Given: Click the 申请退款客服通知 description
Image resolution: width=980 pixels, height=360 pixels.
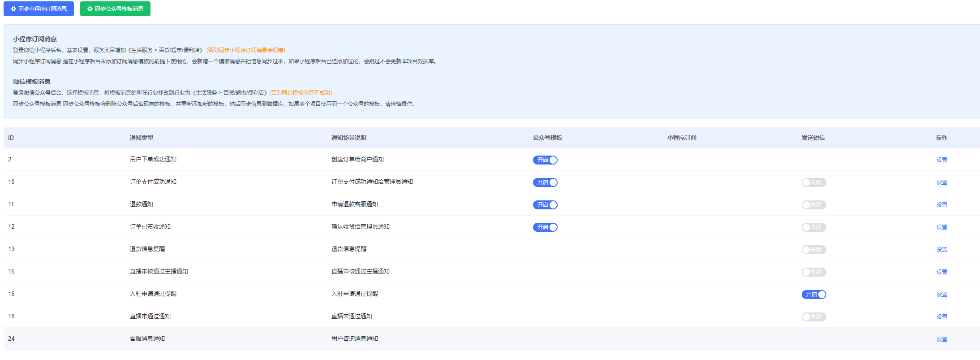Looking at the screenshot, I should click(355, 204).
